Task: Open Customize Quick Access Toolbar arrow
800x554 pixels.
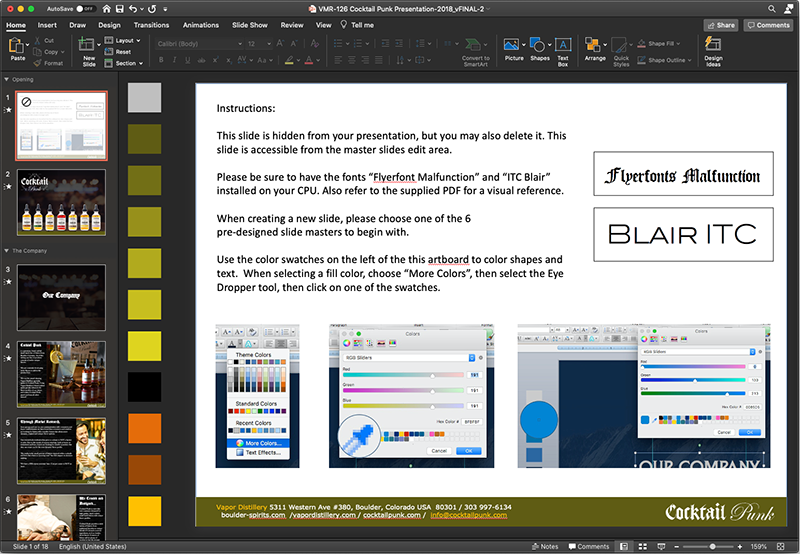Action: click(165, 9)
